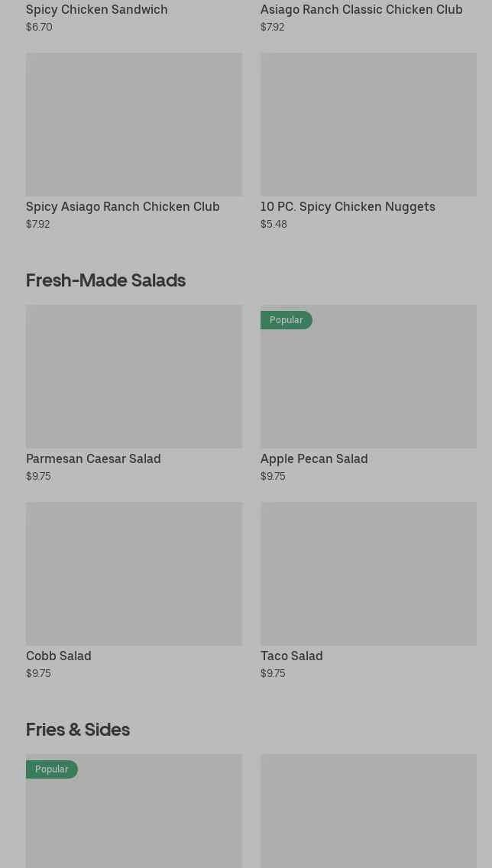This screenshot has width=492, height=868.
Task: Click Popular badge in Fries & Sides
Action: point(52,769)
